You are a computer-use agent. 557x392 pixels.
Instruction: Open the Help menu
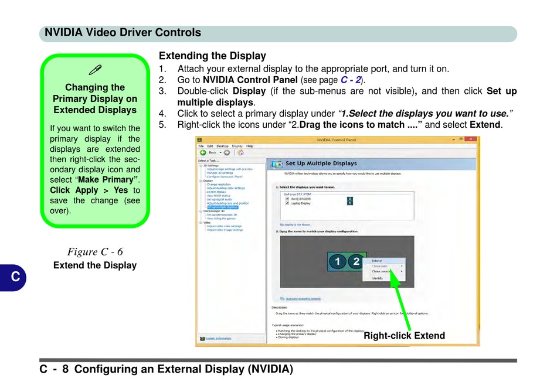tap(250, 146)
